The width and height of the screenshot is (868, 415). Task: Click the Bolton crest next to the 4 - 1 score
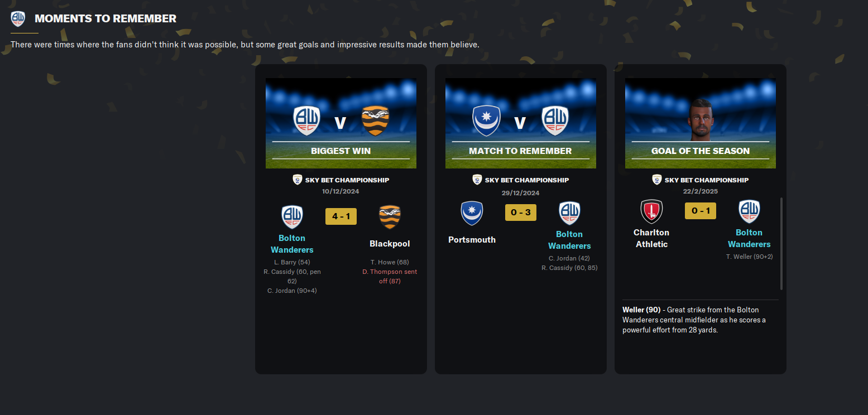coord(292,217)
